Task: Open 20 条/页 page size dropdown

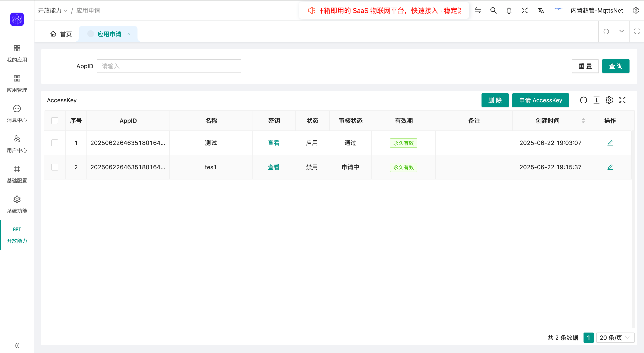Action: [x=615, y=338]
